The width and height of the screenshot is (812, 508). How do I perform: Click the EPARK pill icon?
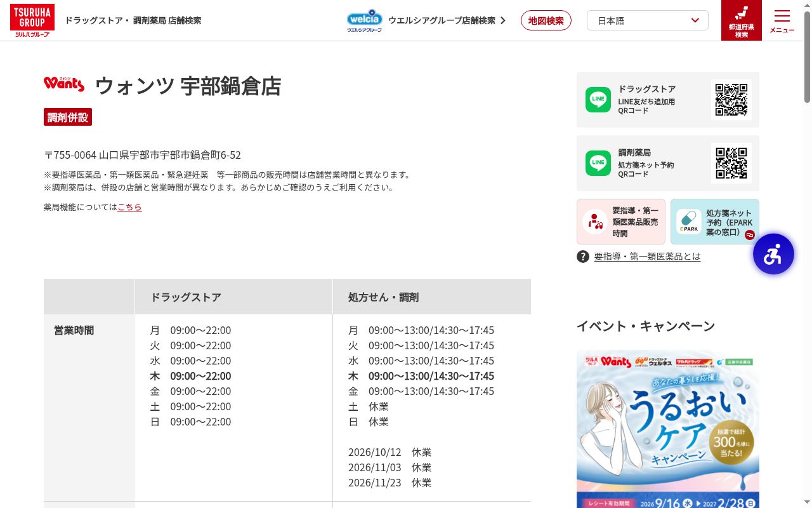[689, 222]
